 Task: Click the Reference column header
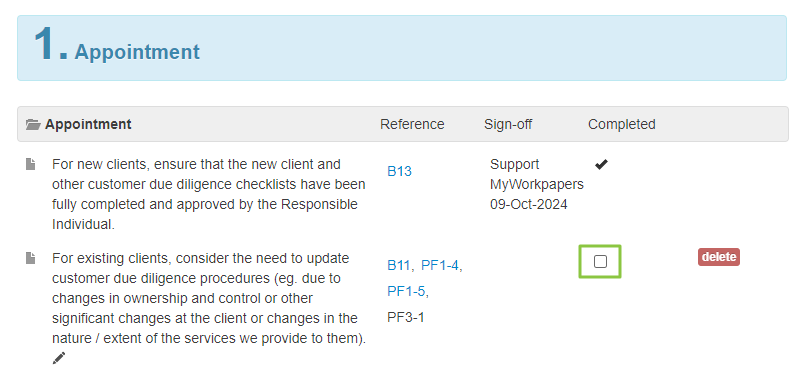(x=412, y=124)
